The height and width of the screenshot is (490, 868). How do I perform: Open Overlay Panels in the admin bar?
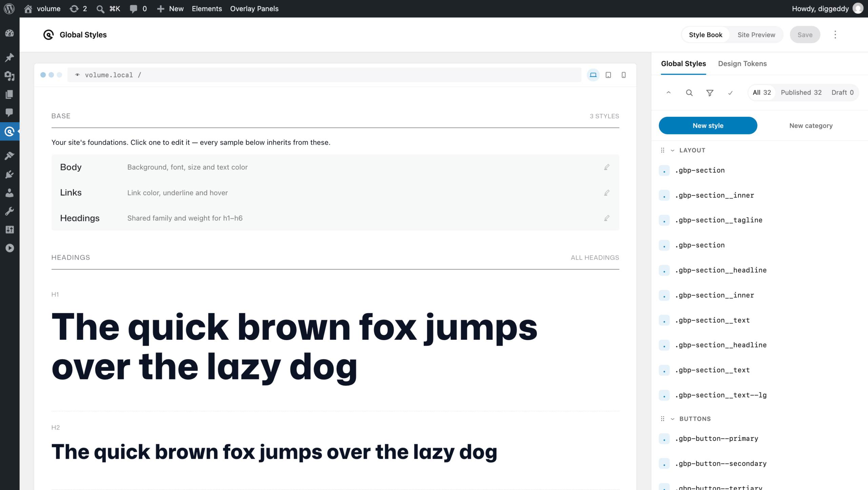tap(254, 8)
